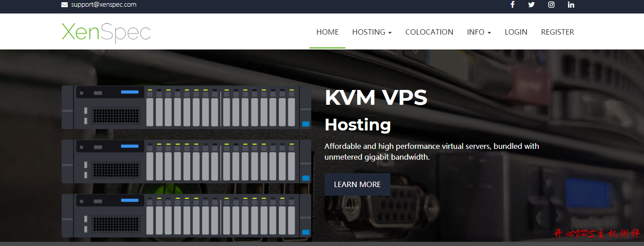Open the LinkedIn icon in the top bar
The image size is (644, 246).
[571, 5]
